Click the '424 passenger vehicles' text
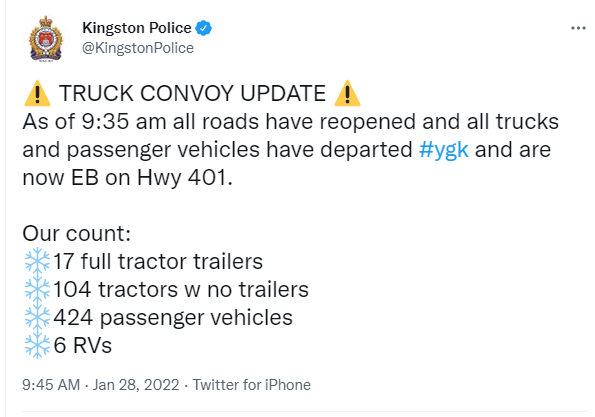 click(173, 318)
